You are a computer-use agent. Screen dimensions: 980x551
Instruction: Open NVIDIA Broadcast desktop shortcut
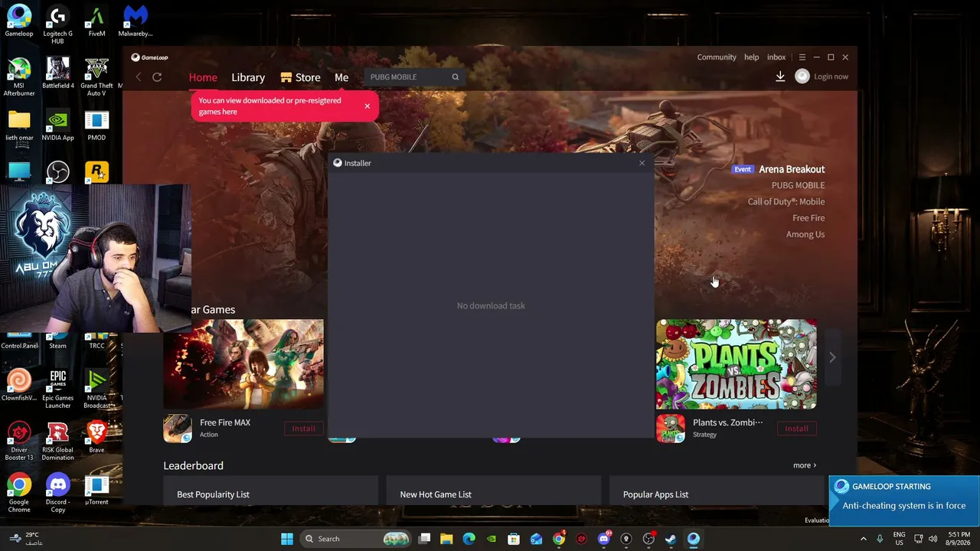(x=96, y=389)
